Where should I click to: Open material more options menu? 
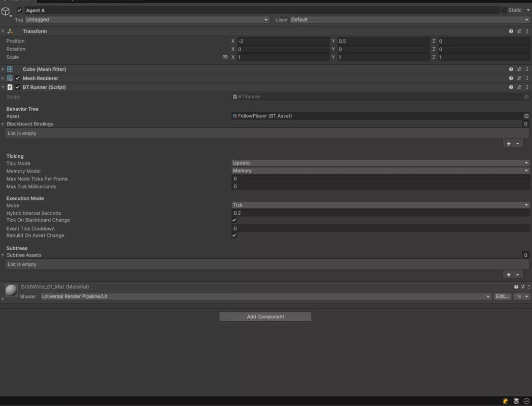[528, 287]
